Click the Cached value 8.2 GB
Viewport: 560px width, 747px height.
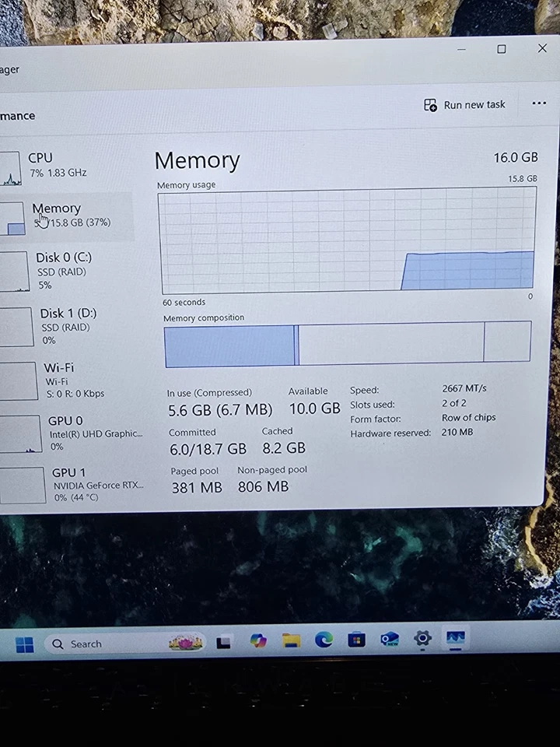284,448
